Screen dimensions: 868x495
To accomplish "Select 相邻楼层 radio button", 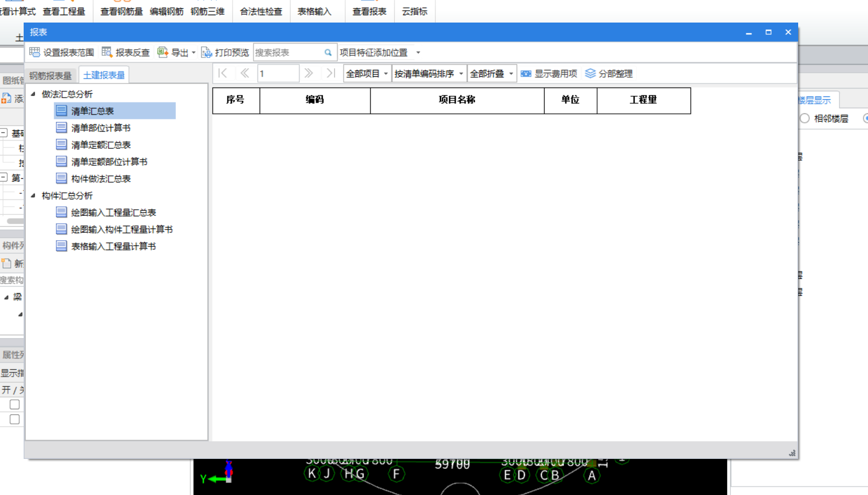I will coord(805,118).
